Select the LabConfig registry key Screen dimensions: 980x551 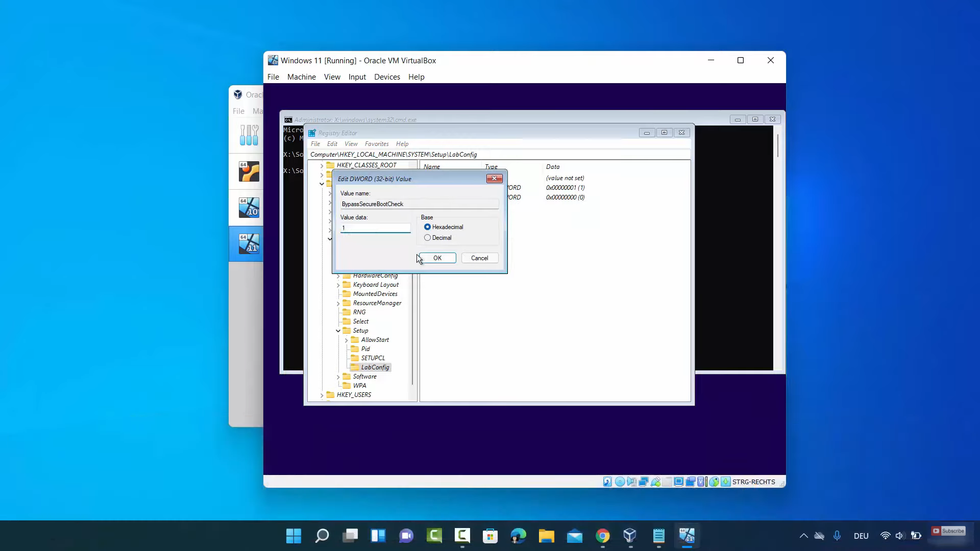coord(375,367)
